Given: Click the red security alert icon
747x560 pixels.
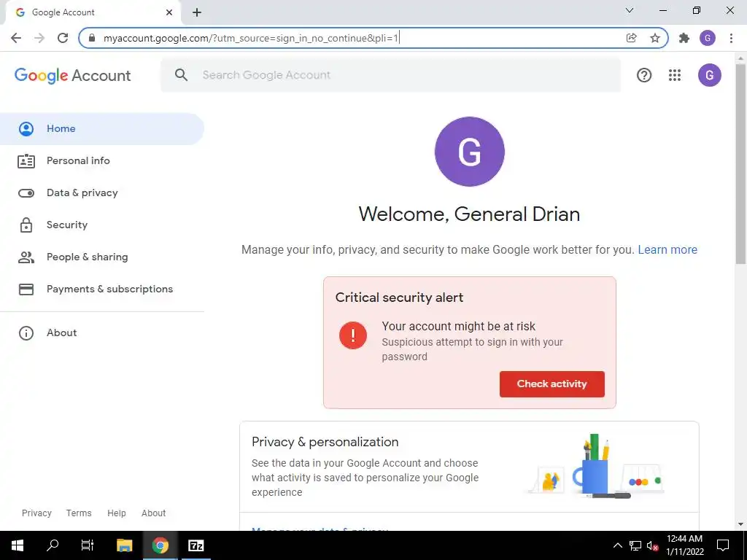Looking at the screenshot, I should [x=353, y=335].
